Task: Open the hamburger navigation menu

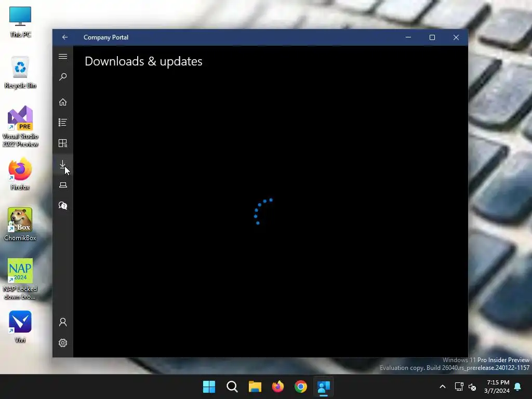Action: coord(63,56)
